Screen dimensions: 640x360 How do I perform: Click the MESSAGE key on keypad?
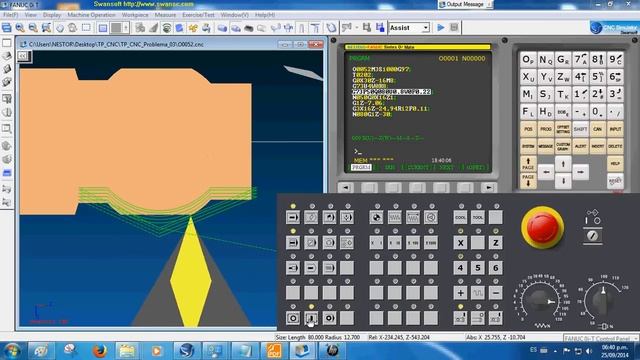(545, 147)
